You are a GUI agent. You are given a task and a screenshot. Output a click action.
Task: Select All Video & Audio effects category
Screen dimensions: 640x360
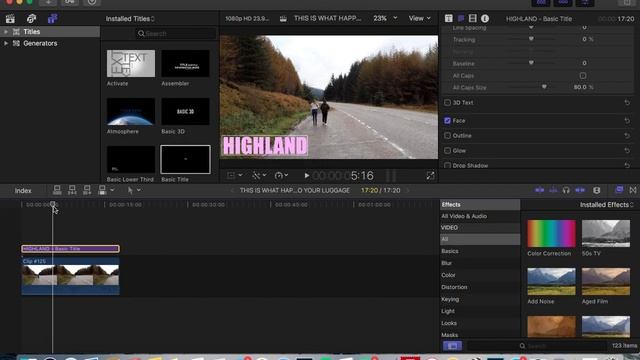coord(464,216)
